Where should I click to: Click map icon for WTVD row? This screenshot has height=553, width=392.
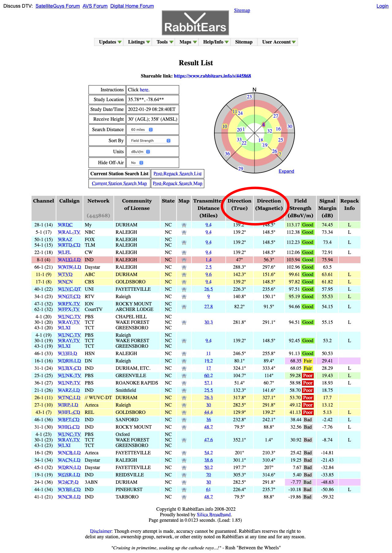point(184,275)
